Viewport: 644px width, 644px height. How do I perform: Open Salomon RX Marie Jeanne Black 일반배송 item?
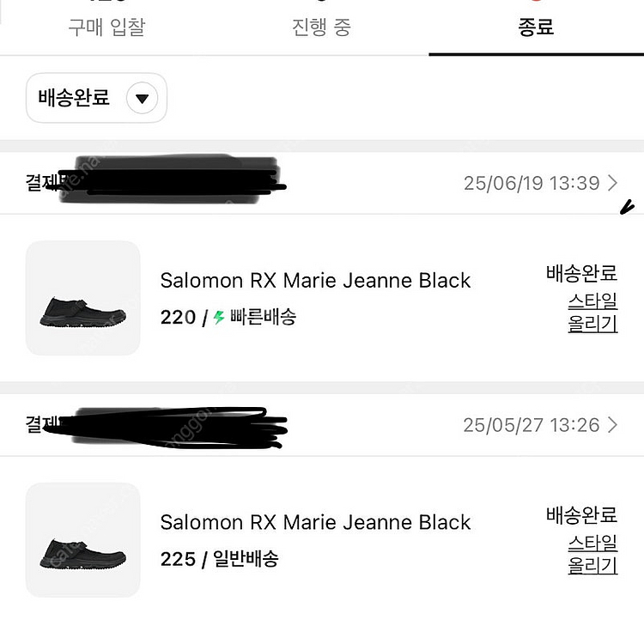coord(315,523)
